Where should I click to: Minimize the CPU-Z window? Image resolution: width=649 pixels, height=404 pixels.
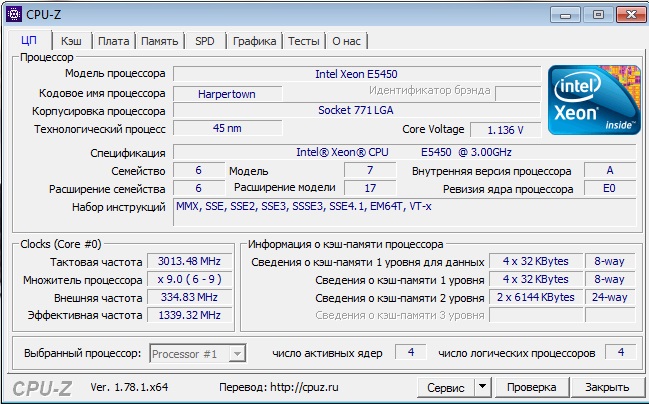[565, 15]
